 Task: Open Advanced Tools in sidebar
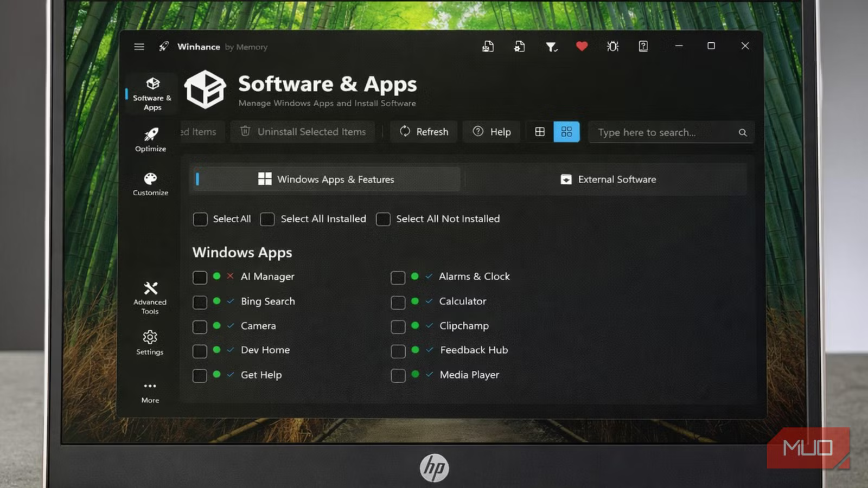150,297
